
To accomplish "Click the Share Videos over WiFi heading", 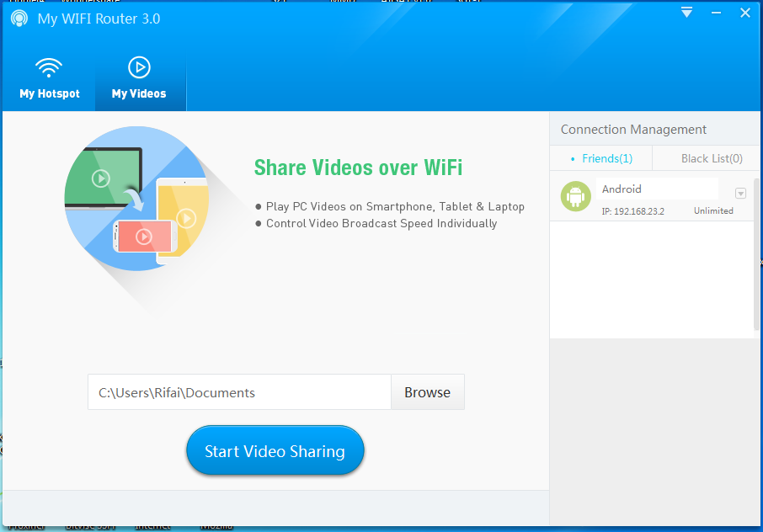I will [x=358, y=168].
